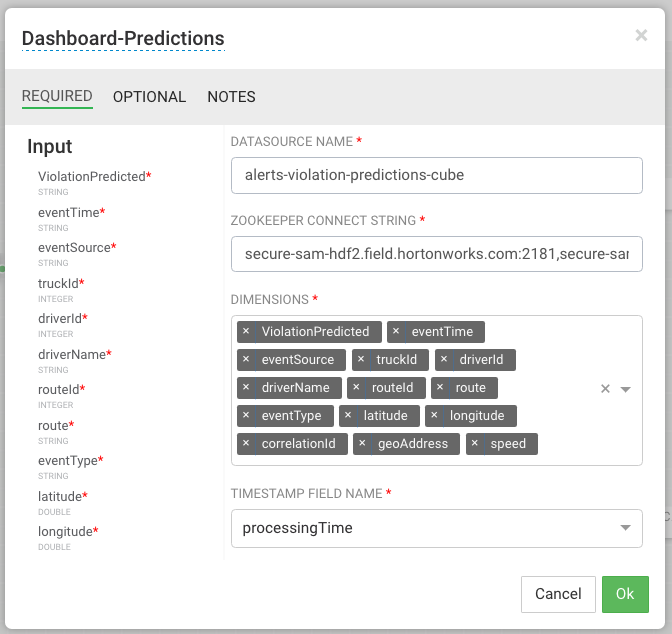The height and width of the screenshot is (634, 672).
Task: Remove the truckId dimension tag
Action: click(361, 359)
